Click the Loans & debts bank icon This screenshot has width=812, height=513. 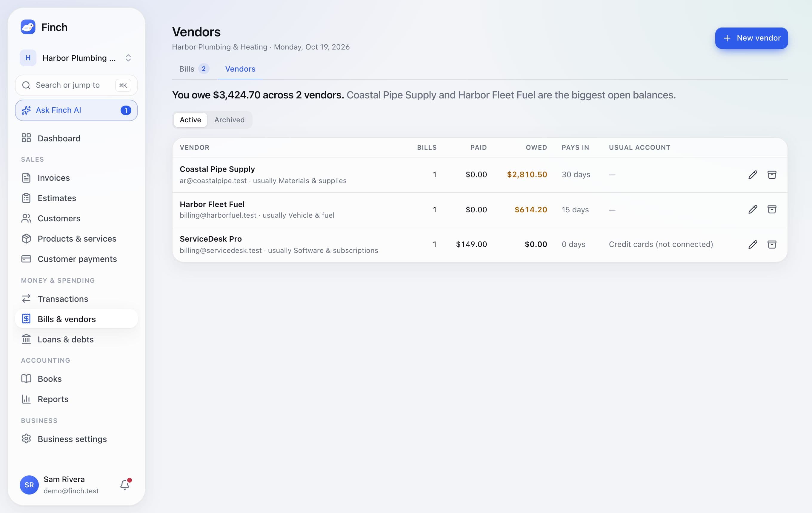(x=26, y=339)
